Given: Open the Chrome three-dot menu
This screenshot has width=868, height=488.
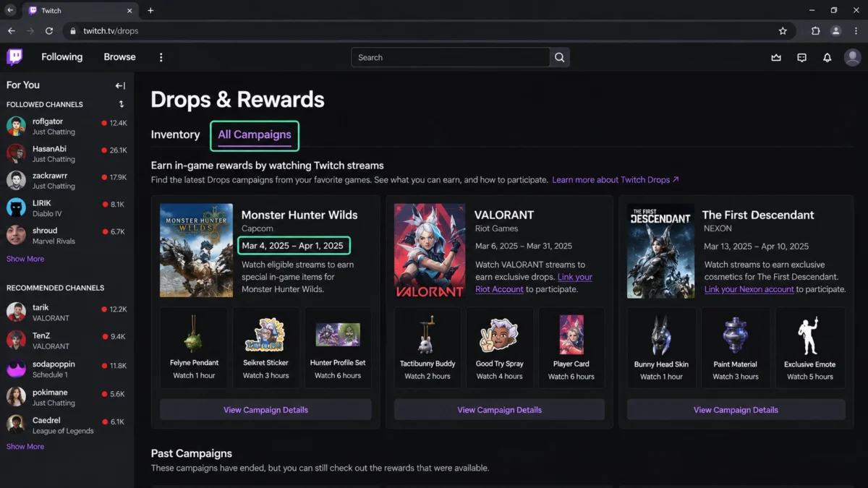Looking at the screenshot, I should (856, 31).
